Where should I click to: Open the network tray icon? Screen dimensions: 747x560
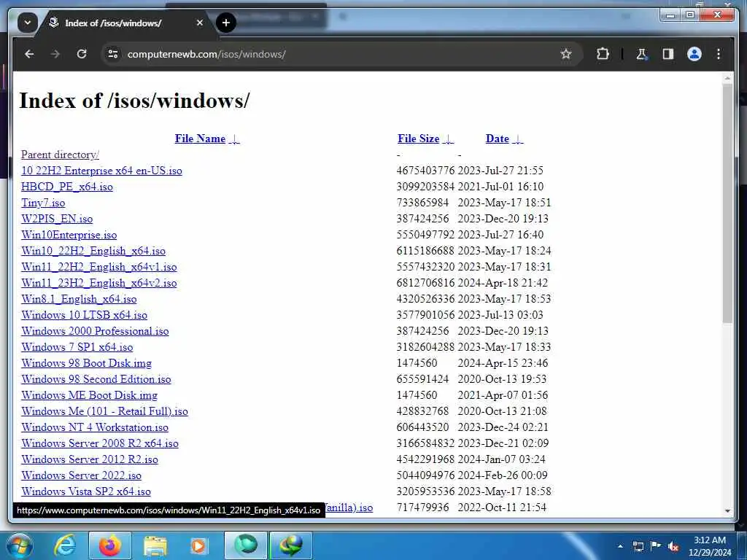638,546
